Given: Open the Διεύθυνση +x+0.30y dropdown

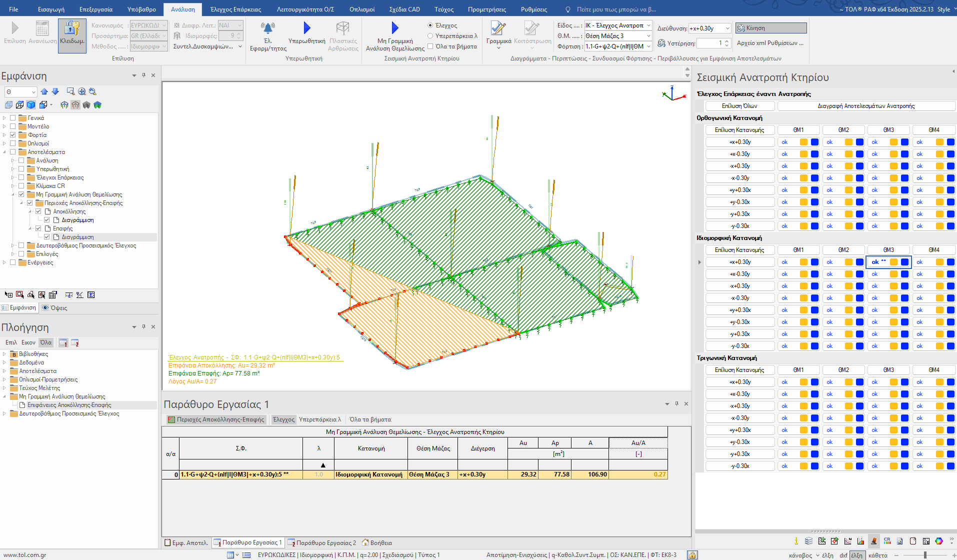Looking at the screenshot, I should [727, 28].
